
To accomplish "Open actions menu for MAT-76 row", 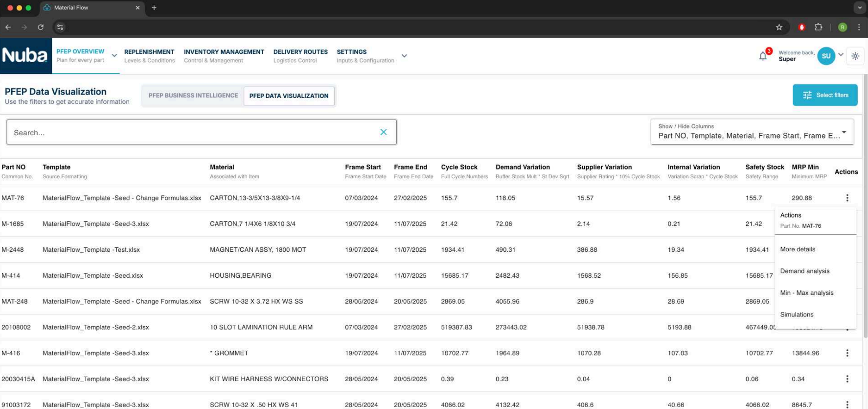I will 847,198.
